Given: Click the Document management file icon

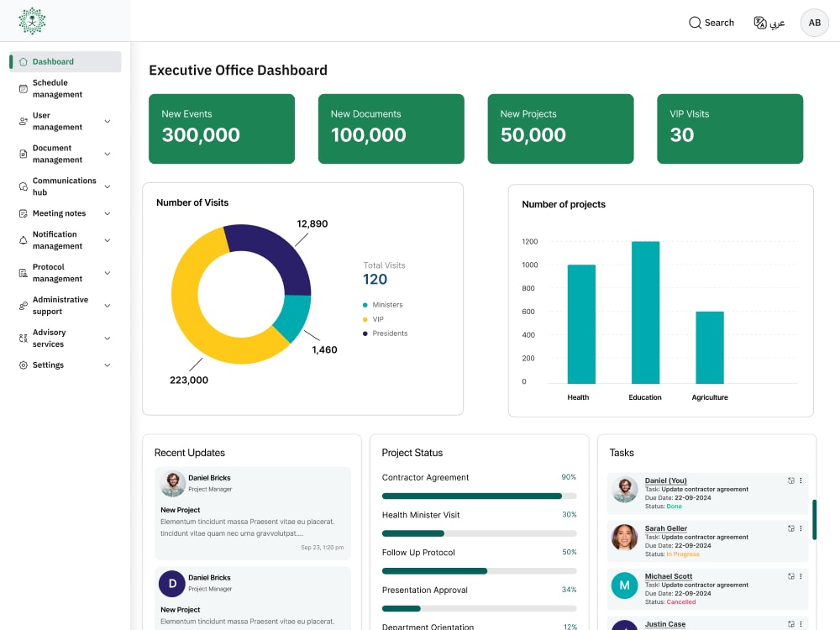Looking at the screenshot, I should (x=23, y=155).
